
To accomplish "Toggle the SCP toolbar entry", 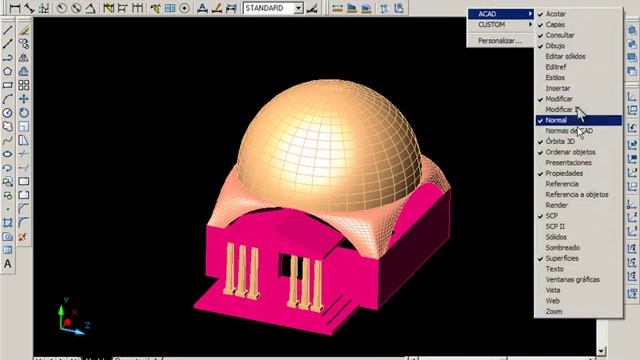I will coord(578,216).
